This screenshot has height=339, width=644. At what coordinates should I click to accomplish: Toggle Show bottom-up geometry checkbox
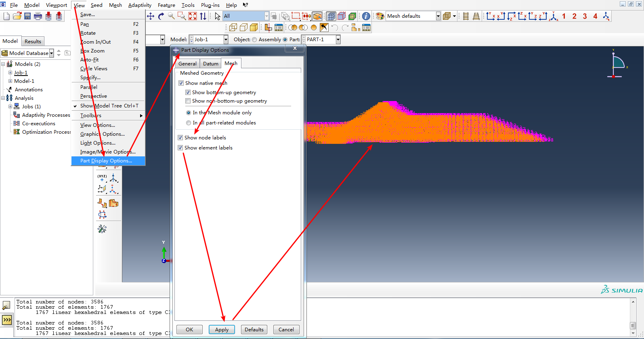pos(188,93)
